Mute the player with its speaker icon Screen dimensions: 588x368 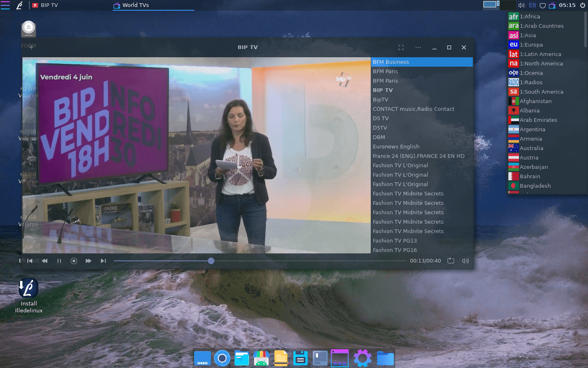point(465,261)
